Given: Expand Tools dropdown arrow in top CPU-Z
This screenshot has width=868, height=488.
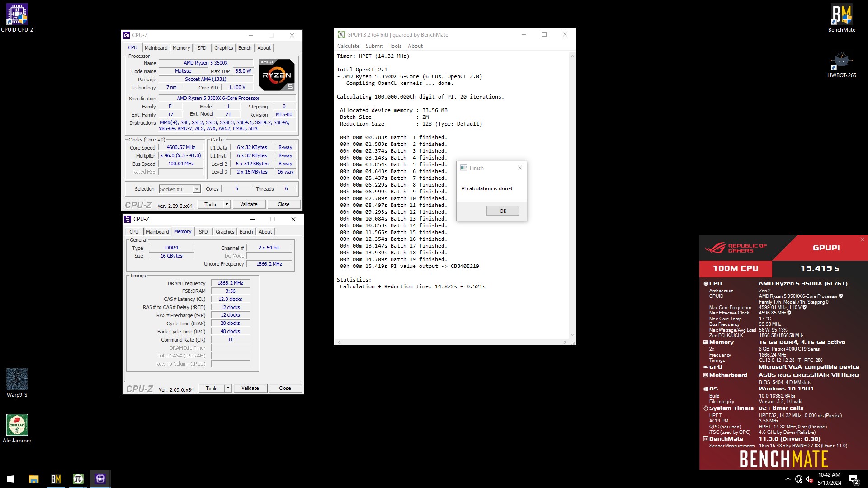Looking at the screenshot, I should pos(227,204).
